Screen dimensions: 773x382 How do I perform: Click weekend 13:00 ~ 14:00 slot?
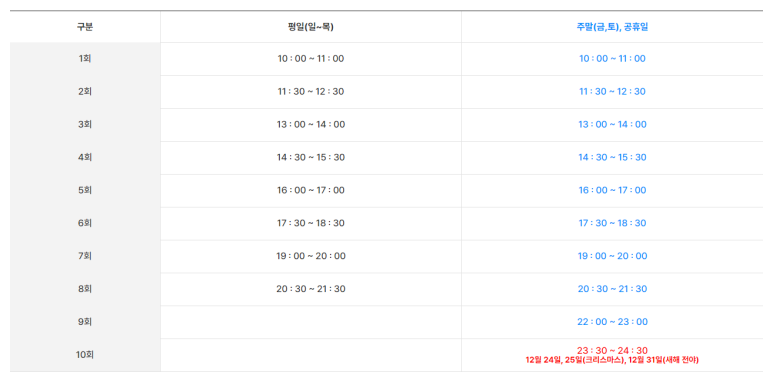tap(612, 125)
